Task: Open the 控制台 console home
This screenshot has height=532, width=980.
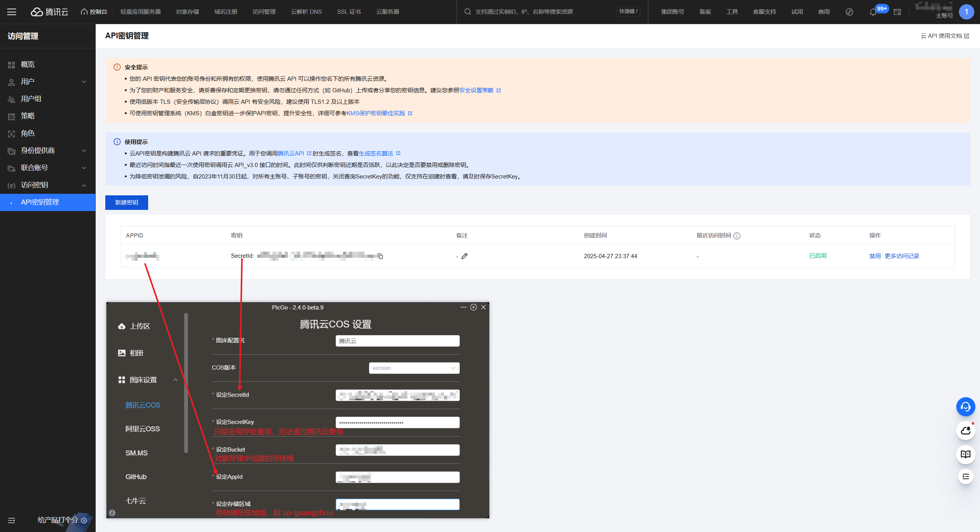Action: pos(94,12)
